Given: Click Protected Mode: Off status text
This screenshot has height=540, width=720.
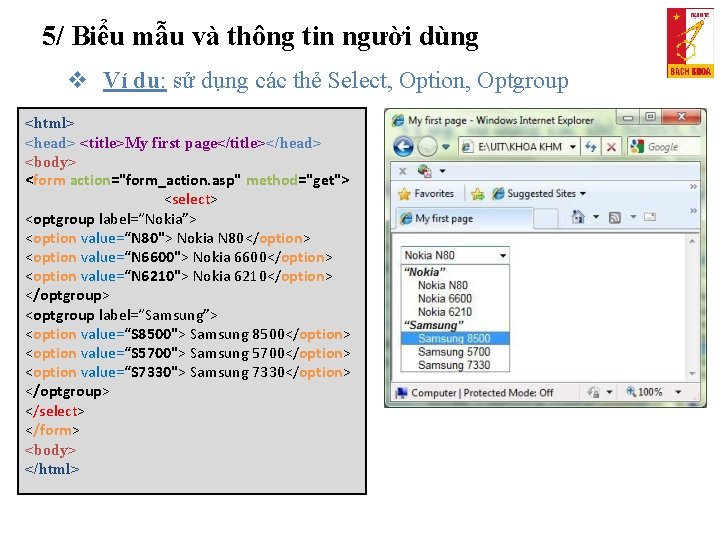Looking at the screenshot, I should [508, 393].
